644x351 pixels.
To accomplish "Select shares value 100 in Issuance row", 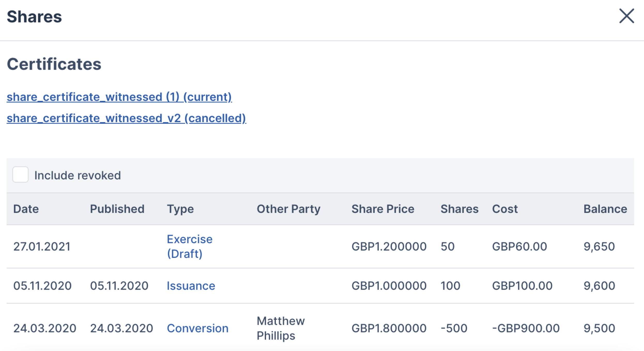I will pyautogui.click(x=450, y=286).
